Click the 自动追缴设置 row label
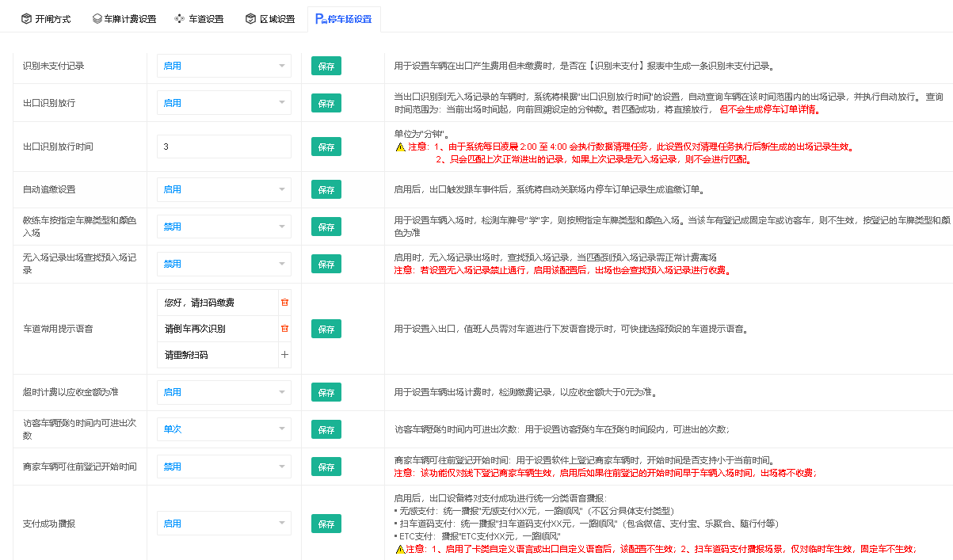 pyautogui.click(x=49, y=189)
